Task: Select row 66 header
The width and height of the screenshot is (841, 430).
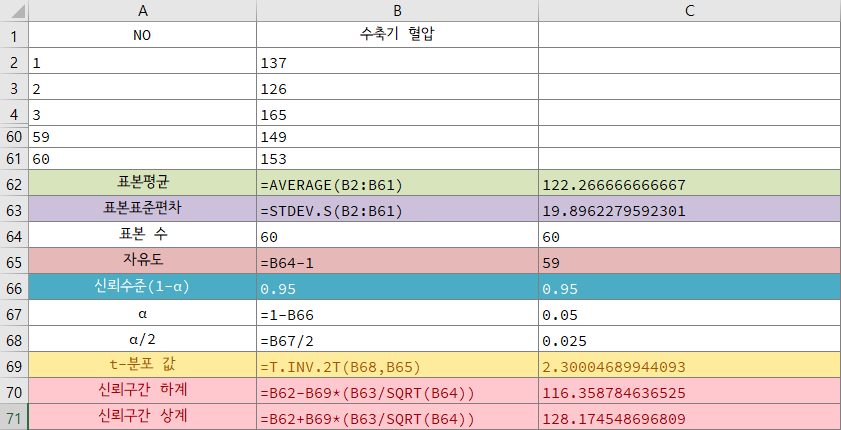Action: click(14, 288)
